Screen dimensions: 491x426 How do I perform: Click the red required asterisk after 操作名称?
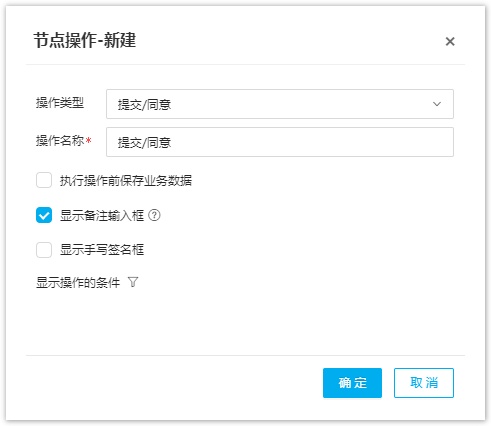point(88,140)
